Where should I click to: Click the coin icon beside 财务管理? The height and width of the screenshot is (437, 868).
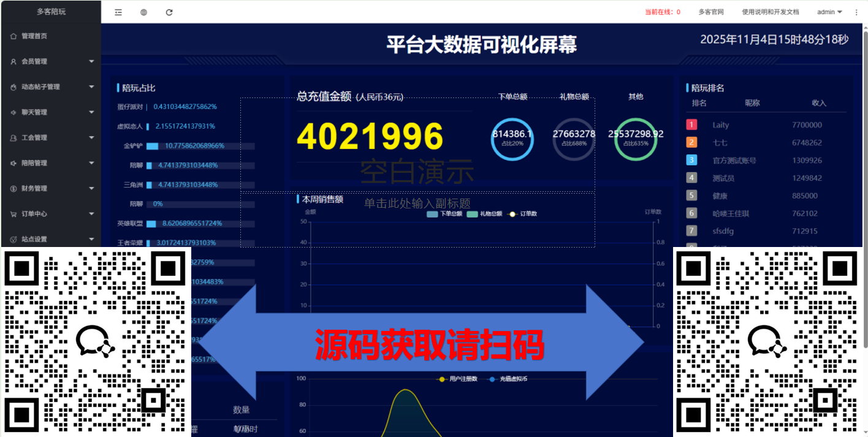tap(13, 189)
